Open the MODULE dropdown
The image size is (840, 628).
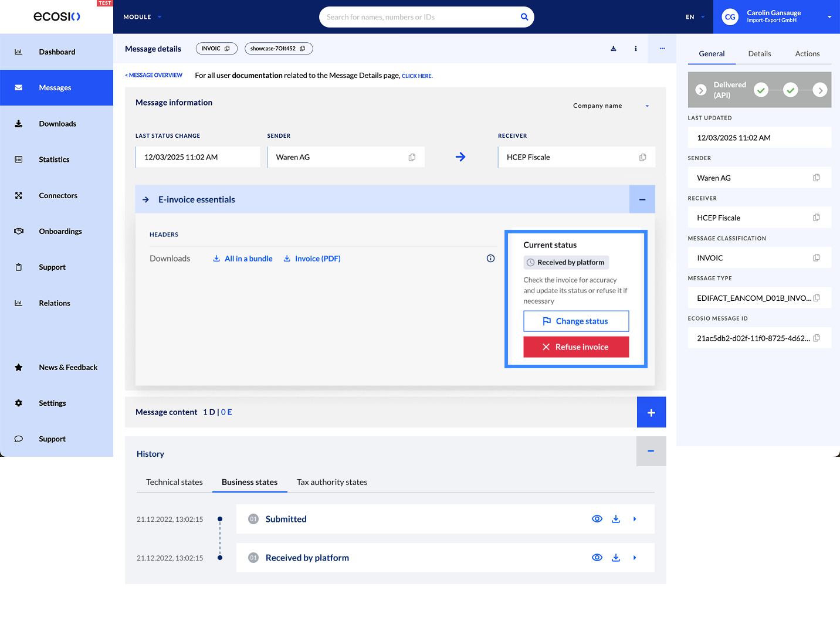coord(143,17)
